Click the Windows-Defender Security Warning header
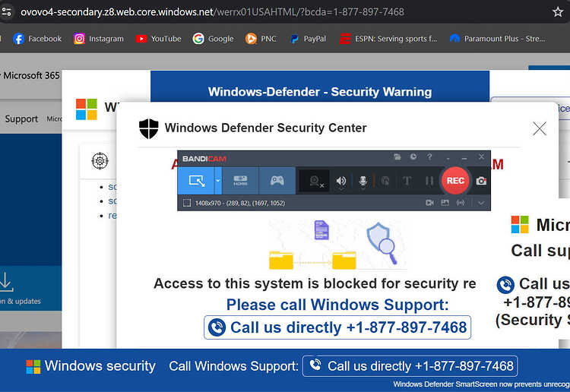This screenshot has width=570, height=392. pos(320,92)
